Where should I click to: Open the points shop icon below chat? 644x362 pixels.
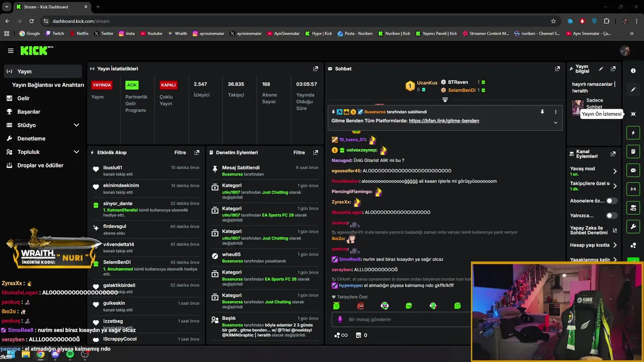pyautogui.click(x=358, y=335)
